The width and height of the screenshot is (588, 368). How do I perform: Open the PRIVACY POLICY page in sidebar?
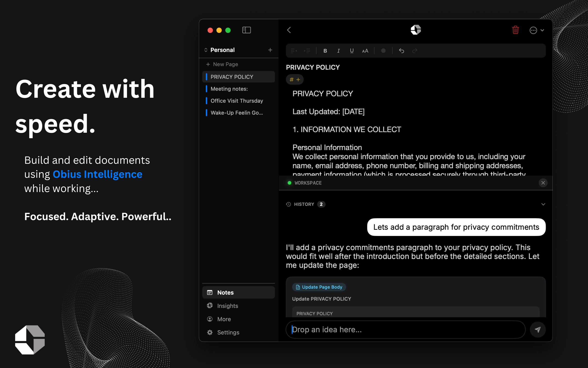click(x=238, y=77)
